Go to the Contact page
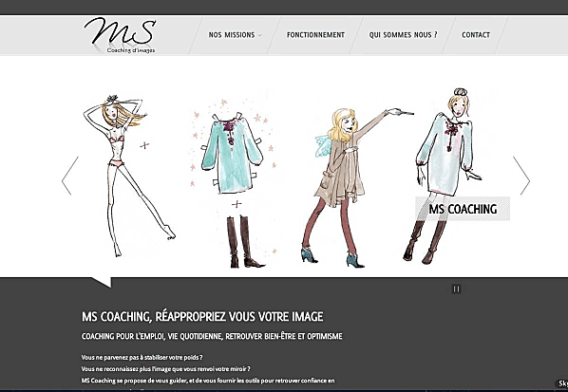Viewport: 568px width, 392px height. (x=476, y=35)
